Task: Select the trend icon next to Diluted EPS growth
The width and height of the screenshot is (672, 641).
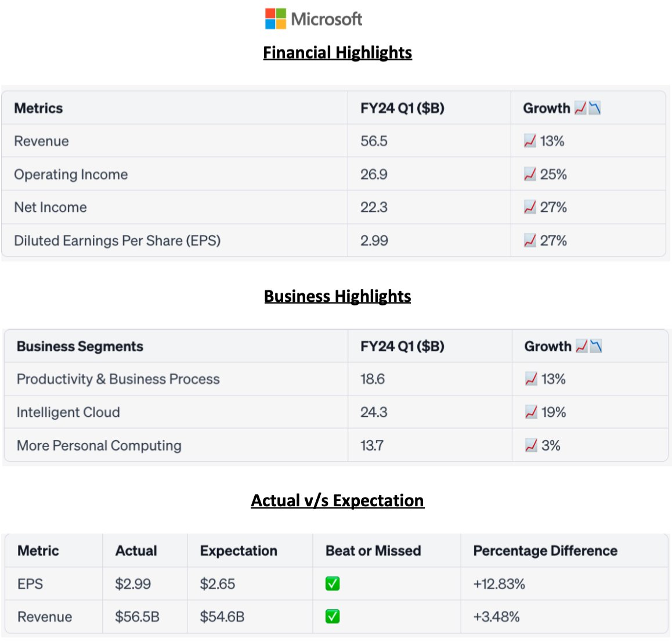Action: (x=530, y=240)
